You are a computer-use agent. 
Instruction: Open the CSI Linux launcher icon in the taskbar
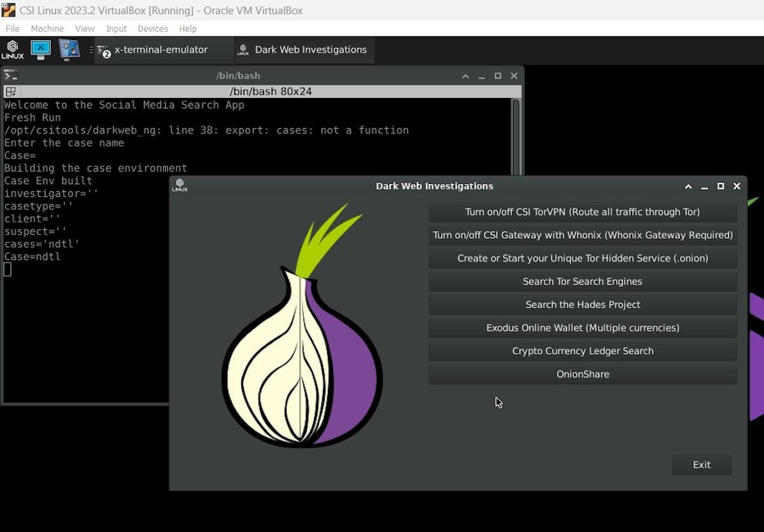coord(13,50)
